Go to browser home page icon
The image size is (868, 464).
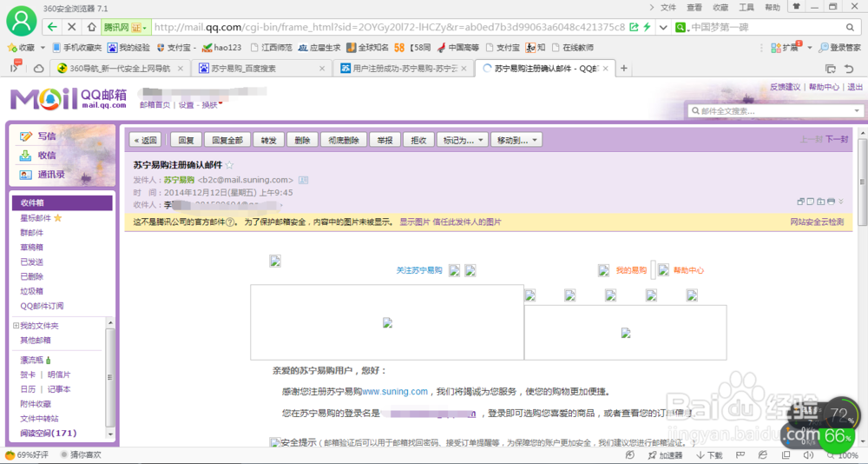[91, 27]
